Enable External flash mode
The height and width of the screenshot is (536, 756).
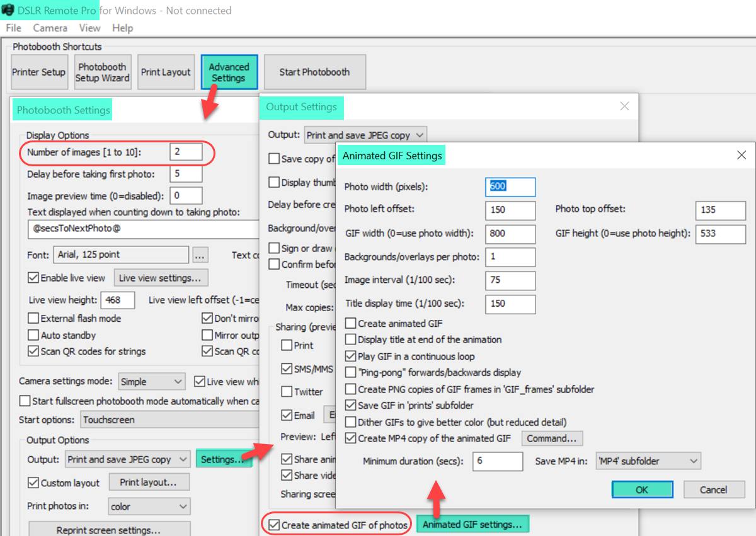[x=33, y=319]
